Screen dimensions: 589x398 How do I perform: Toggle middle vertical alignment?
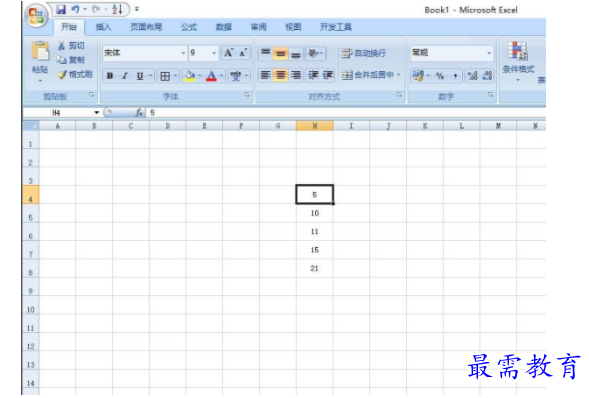coord(281,53)
